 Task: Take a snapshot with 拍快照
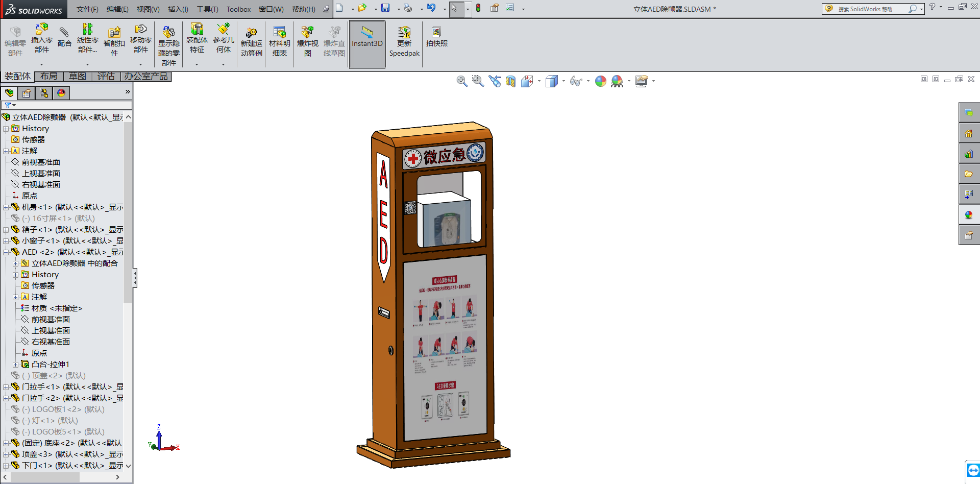click(437, 37)
